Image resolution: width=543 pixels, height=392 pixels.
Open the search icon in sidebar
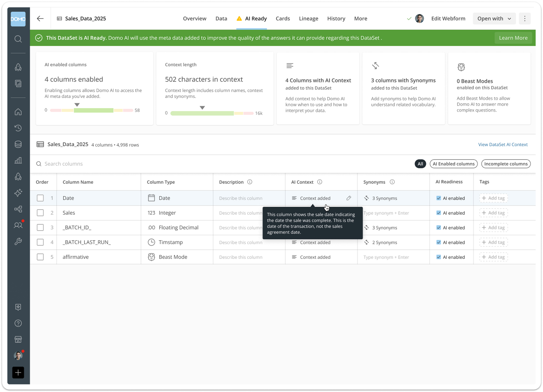pos(18,39)
